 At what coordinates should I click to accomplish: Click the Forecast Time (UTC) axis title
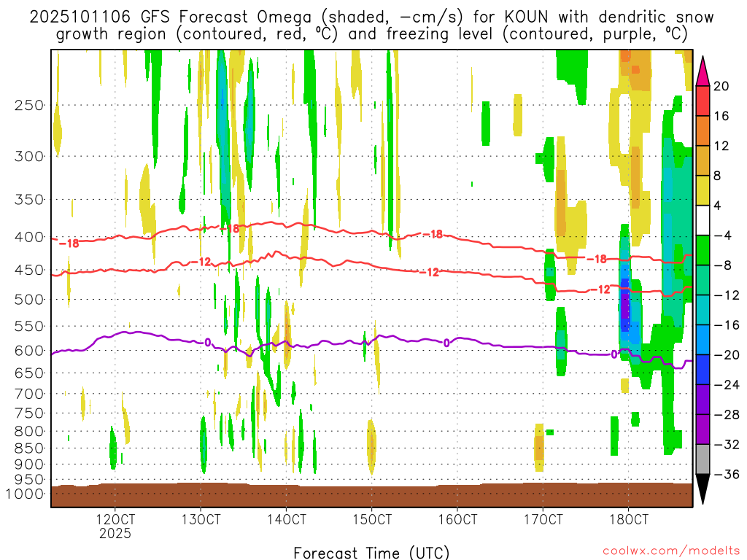click(371, 552)
